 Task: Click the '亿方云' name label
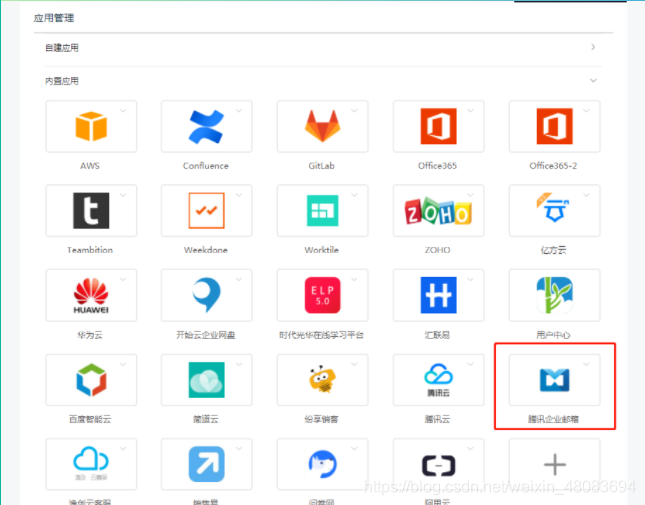coord(554,250)
